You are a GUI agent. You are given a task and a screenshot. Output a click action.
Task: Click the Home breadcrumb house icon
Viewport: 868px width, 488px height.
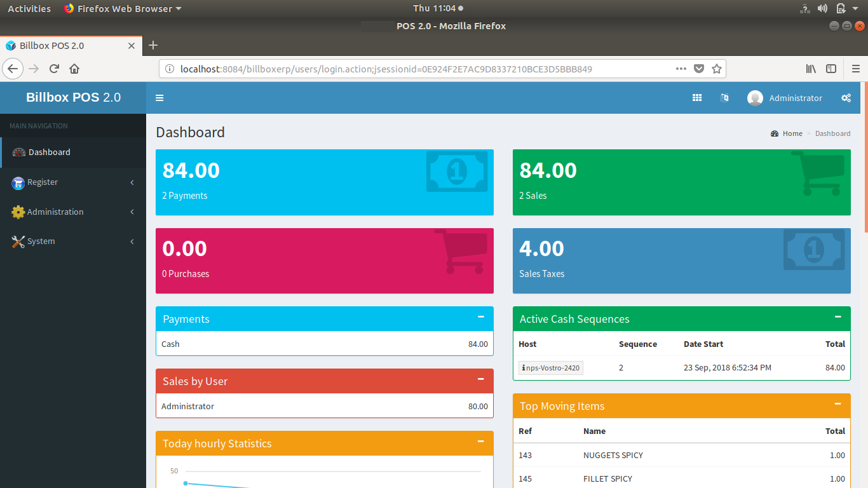[x=774, y=133]
